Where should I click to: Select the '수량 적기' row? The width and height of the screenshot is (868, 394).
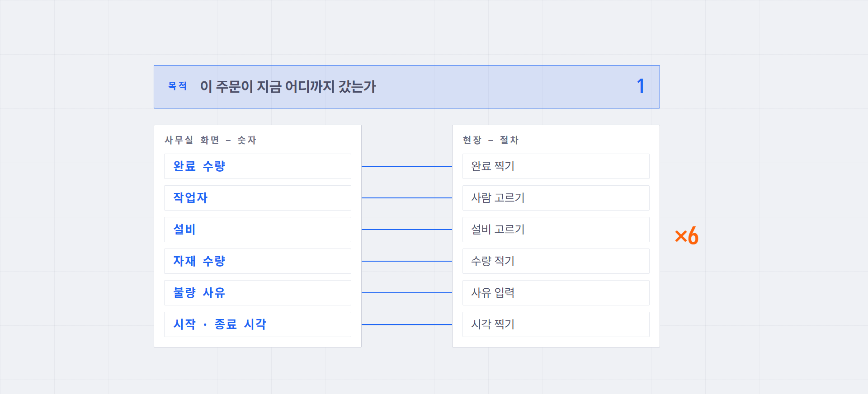pyautogui.click(x=556, y=261)
